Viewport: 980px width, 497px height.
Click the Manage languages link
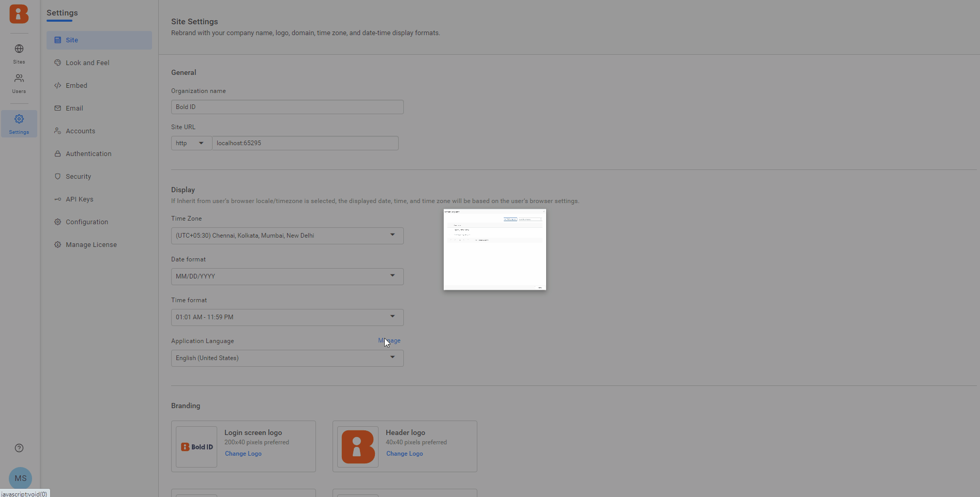click(x=389, y=340)
